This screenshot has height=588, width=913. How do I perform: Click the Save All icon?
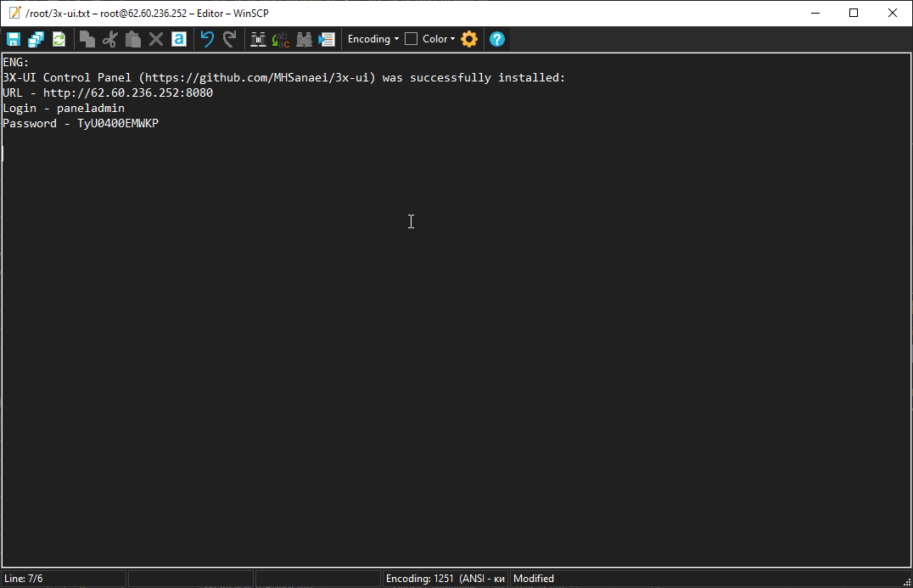tap(36, 39)
